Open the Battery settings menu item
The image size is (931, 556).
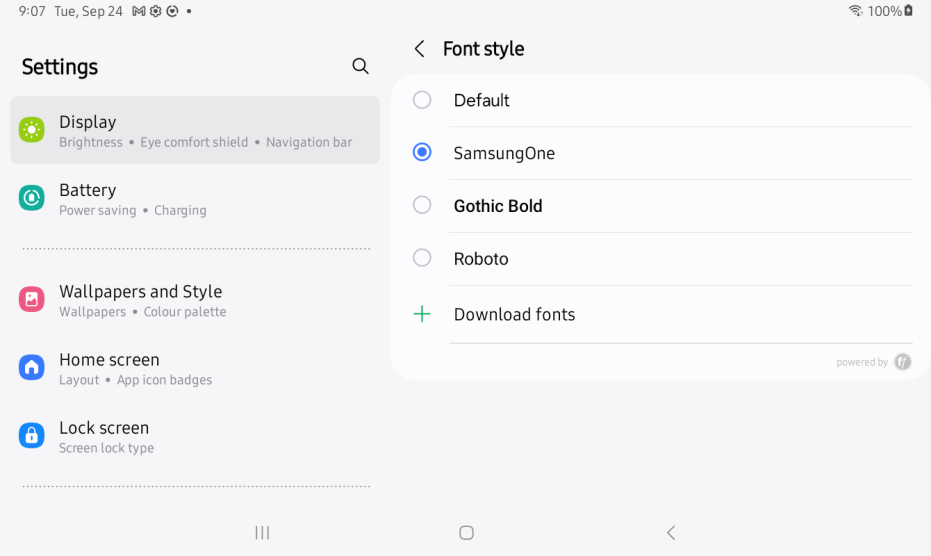(195, 198)
